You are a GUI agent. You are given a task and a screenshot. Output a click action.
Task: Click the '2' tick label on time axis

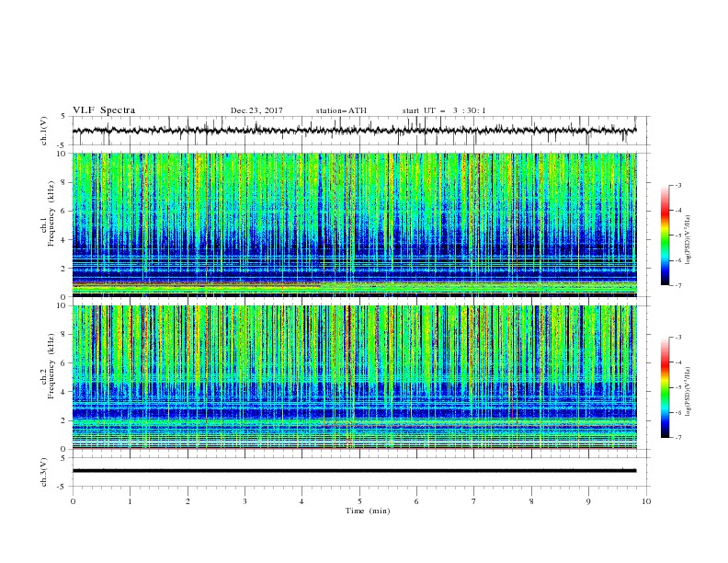point(188,501)
